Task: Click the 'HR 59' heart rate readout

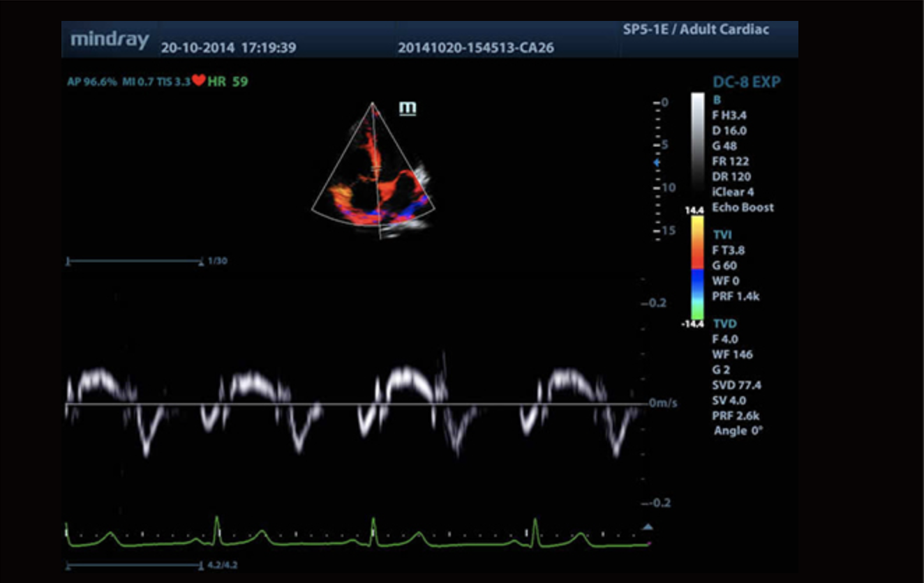Action: point(228,81)
